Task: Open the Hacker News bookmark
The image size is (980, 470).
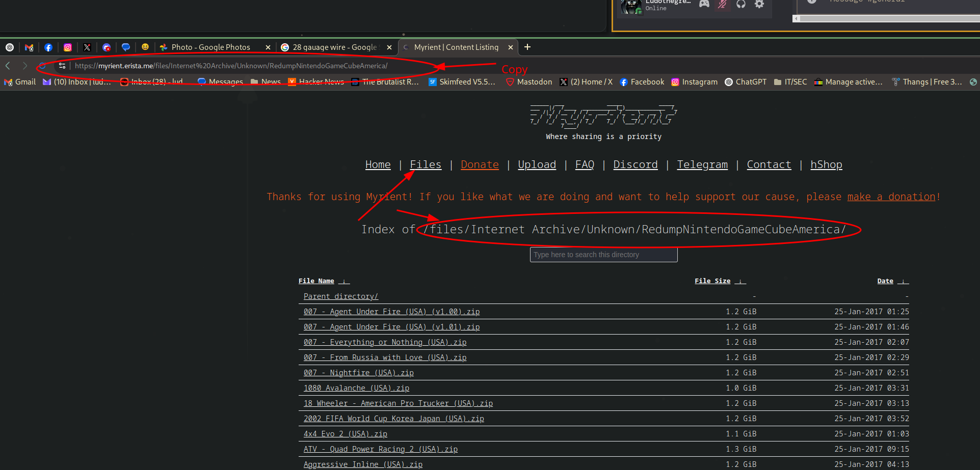Action: pos(316,82)
